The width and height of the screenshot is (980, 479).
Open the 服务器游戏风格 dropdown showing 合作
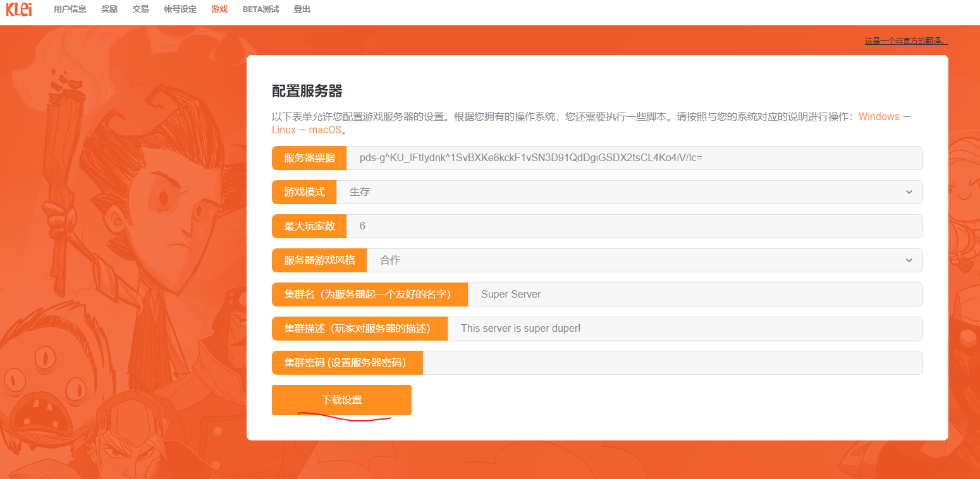[x=645, y=260]
